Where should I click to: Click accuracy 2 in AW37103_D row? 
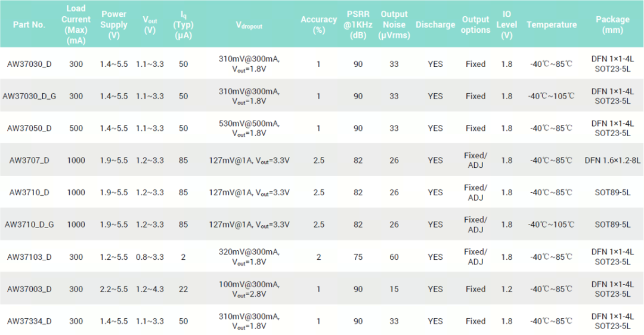coord(318,257)
